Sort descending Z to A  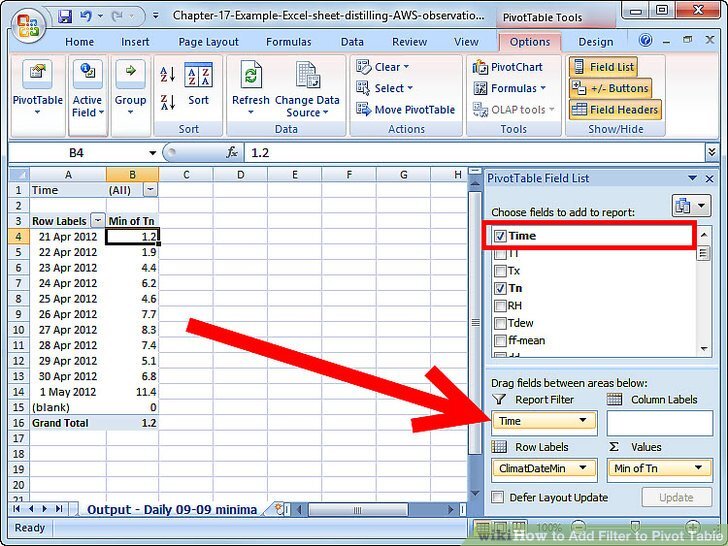[168, 103]
